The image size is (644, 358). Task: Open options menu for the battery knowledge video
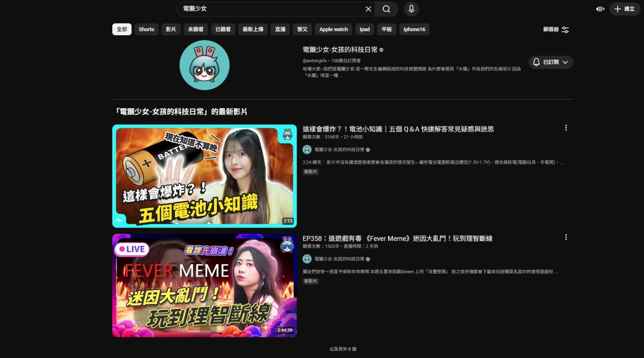click(x=566, y=128)
